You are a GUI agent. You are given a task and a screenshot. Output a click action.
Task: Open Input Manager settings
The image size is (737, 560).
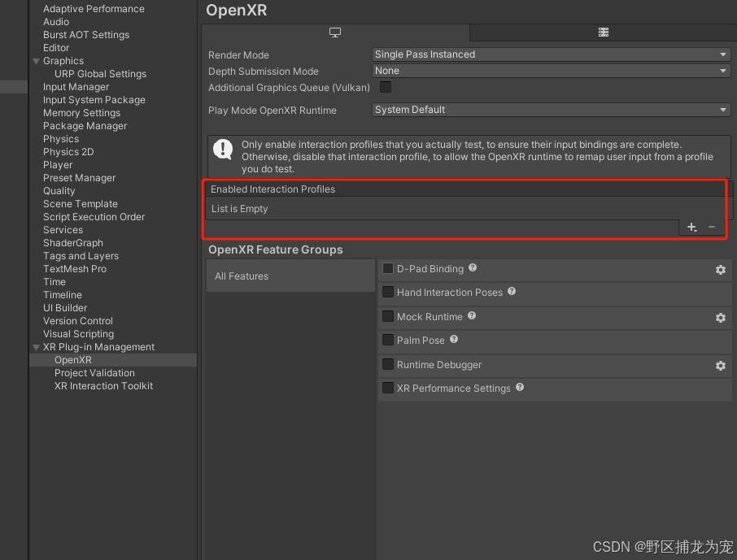point(76,87)
